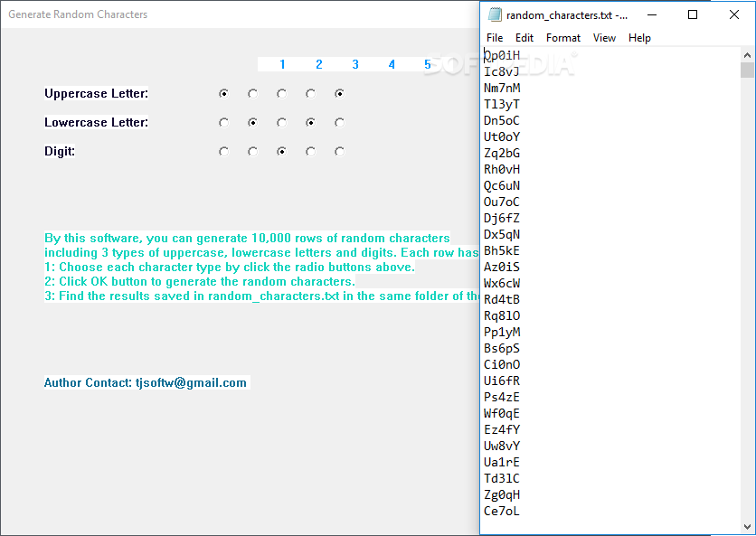Select Digit radio for position 3
The height and width of the screenshot is (536, 756).
click(281, 151)
